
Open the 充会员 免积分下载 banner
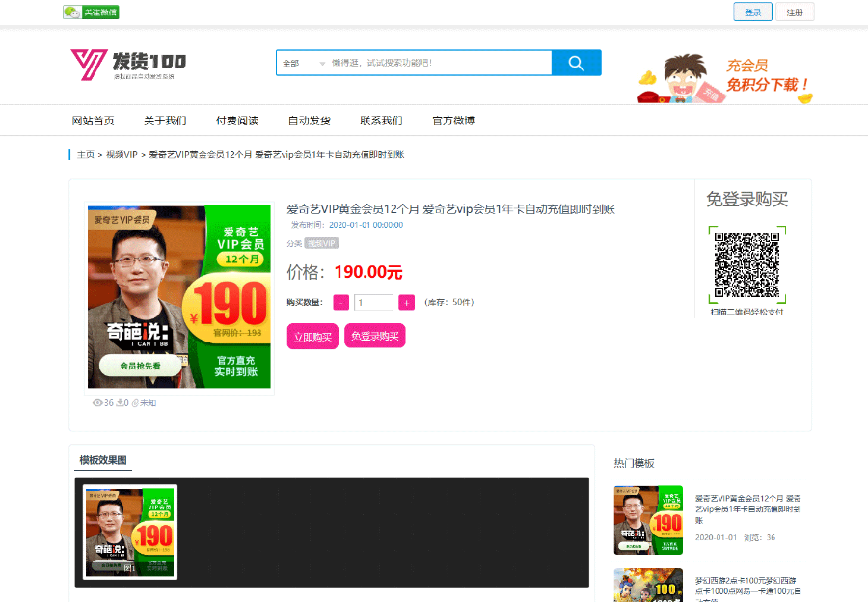[725, 78]
